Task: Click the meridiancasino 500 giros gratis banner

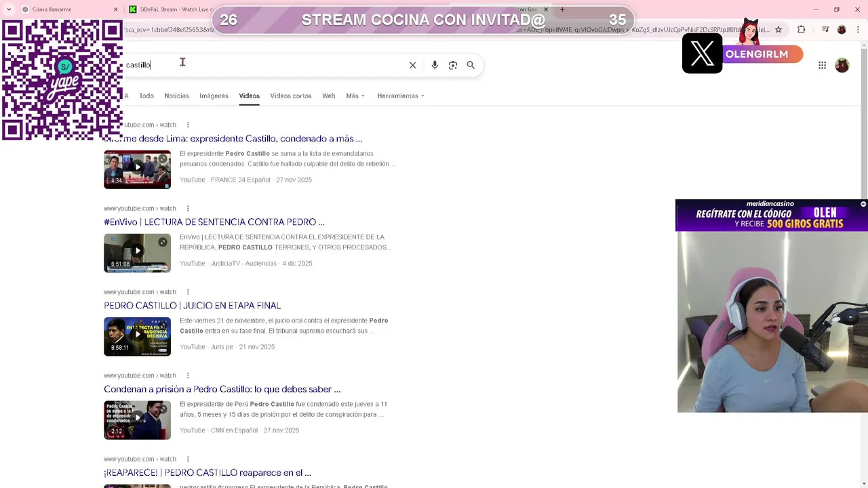Action: (772, 216)
